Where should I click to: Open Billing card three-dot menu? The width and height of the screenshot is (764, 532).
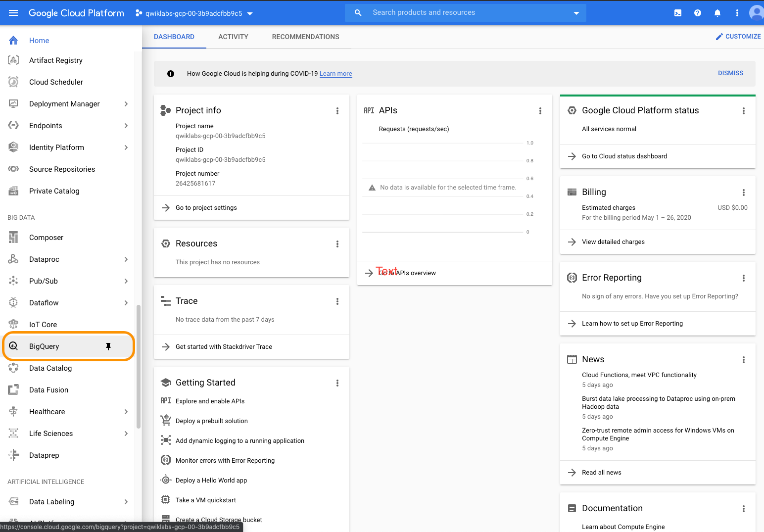[x=743, y=193]
